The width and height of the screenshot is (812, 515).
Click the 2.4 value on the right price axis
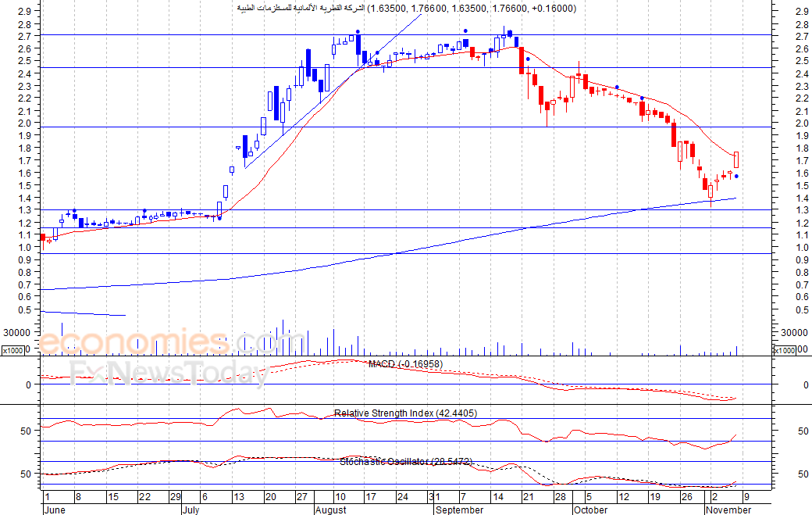(x=802, y=73)
